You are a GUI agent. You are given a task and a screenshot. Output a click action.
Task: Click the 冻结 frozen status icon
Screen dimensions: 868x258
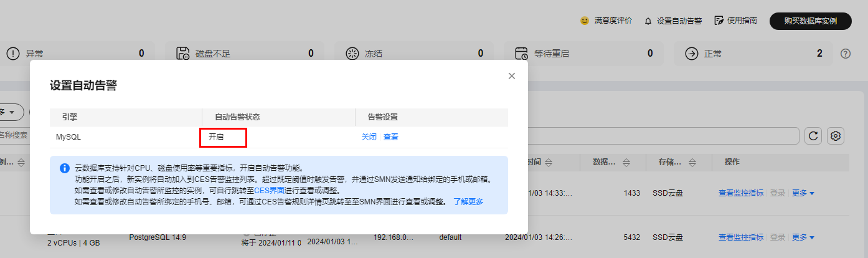(352, 54)
